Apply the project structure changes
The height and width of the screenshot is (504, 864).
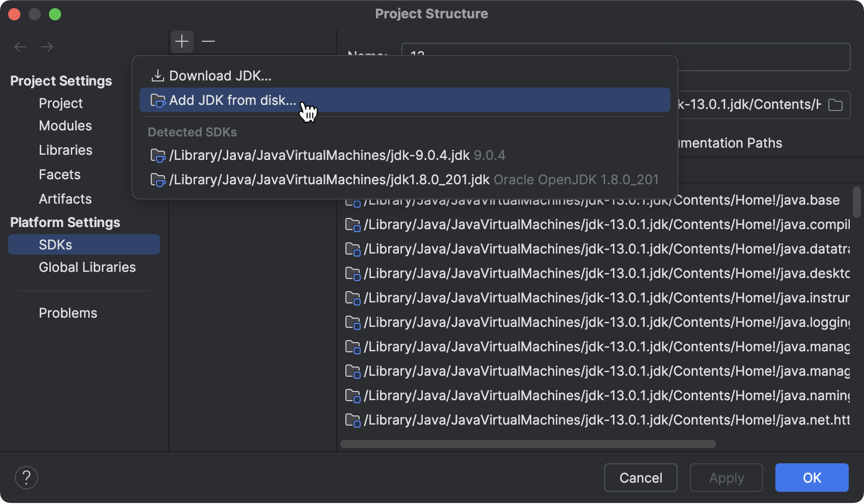(x=726, y=478)
